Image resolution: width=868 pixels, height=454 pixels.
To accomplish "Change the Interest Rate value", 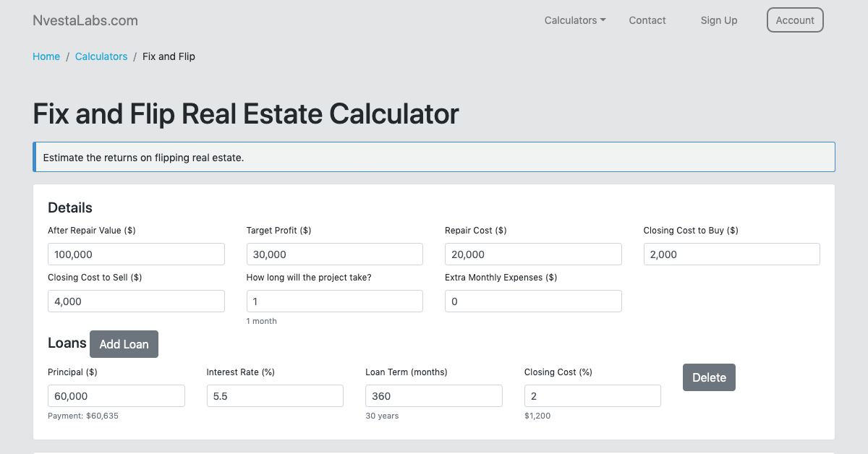I will 275,395.
